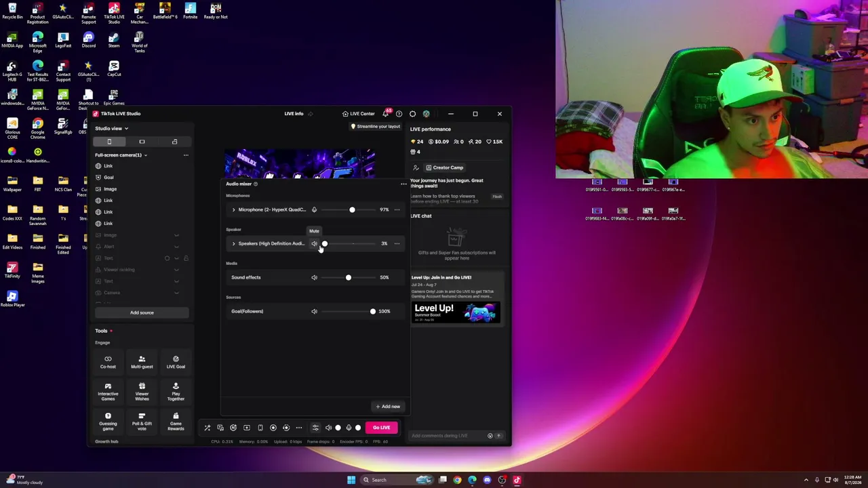Select the portrait phone layout tab
868x488 pixels.
point(109,142)
